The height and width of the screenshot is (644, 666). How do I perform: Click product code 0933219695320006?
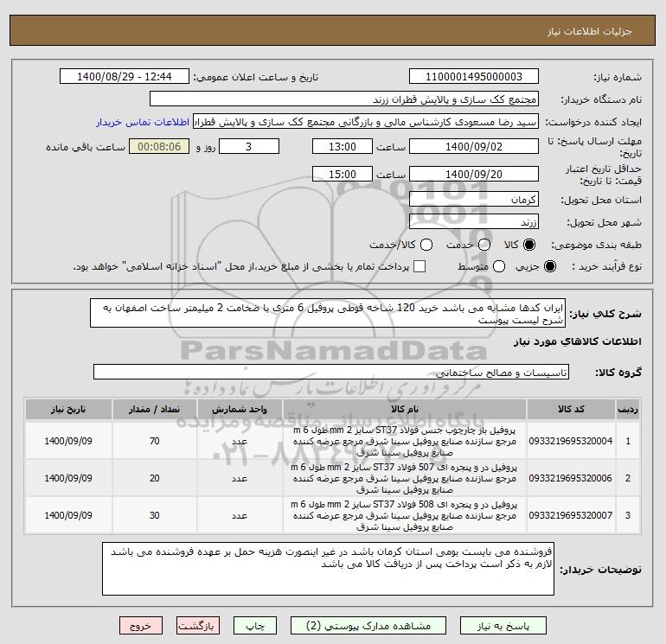(x=571, y=478)
